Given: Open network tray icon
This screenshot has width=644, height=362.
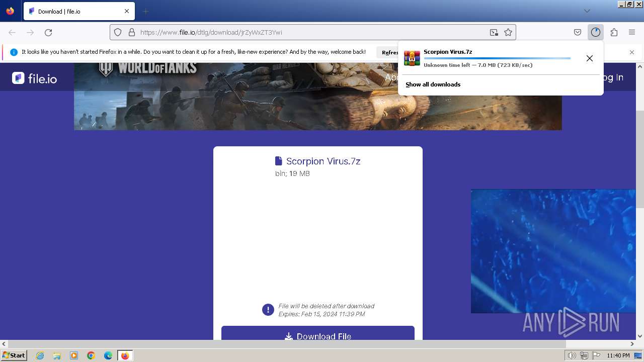Looking at the screenshot, I should click(584, 355).
